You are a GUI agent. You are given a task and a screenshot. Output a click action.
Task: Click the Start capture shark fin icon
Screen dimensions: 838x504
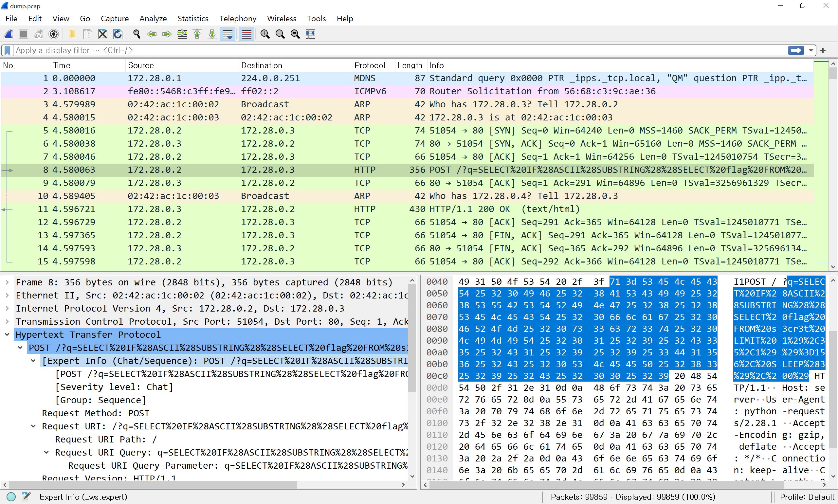tap(9, 34)
